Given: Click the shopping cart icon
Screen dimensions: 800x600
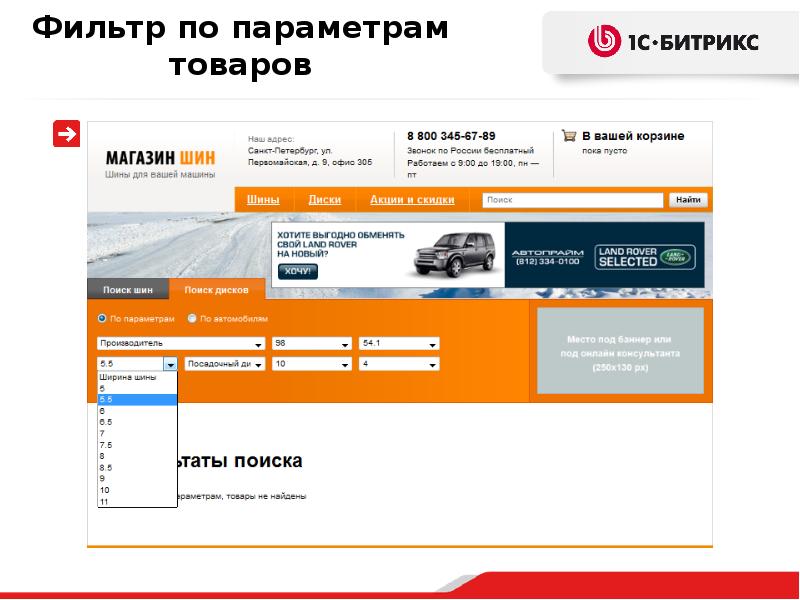Looking at the screenshot, I should click(x=569, y=135).
